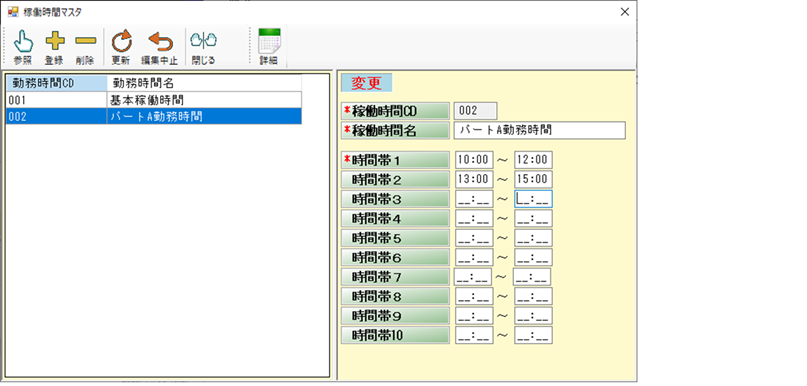
Task: Click the 時間帯1 label
Action: point(395,160)
